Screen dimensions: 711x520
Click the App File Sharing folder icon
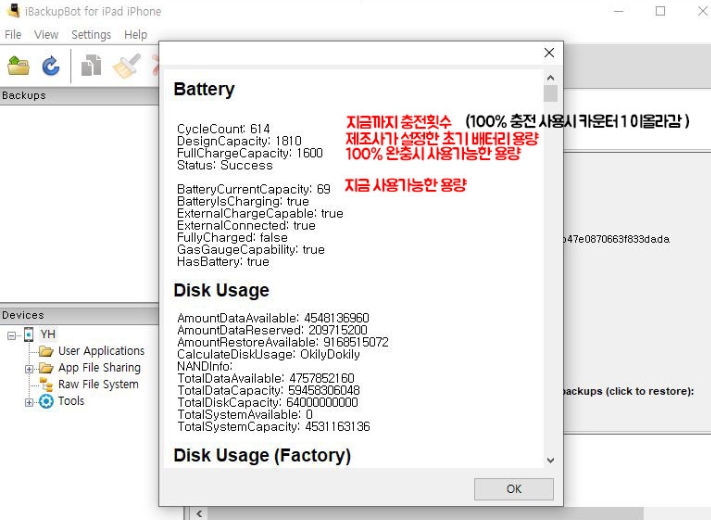(46, 368)
